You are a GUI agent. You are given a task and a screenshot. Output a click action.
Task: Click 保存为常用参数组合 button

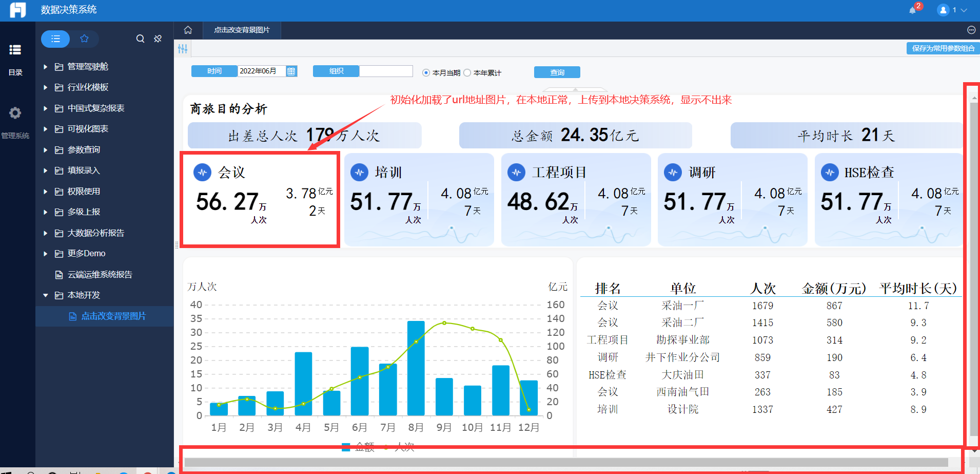click(x=943, y=48)
